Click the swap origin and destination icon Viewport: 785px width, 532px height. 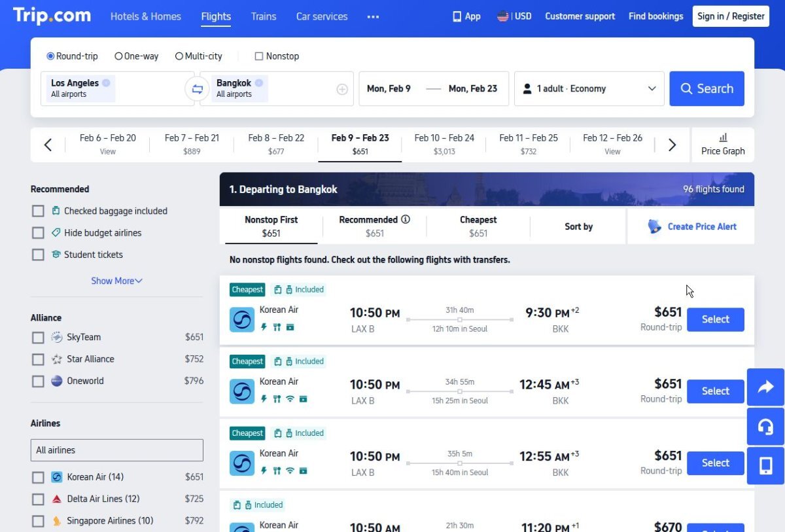coord(197,89)
